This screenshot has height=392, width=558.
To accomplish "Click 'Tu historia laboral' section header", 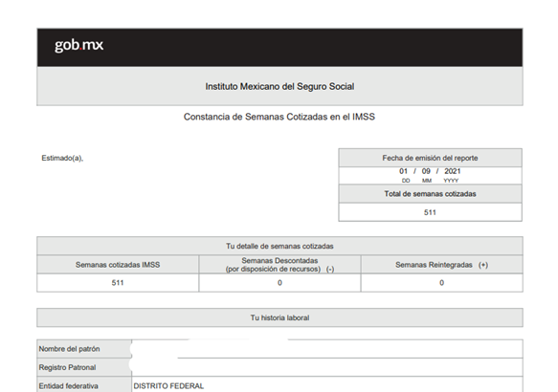I will (279, 317).
